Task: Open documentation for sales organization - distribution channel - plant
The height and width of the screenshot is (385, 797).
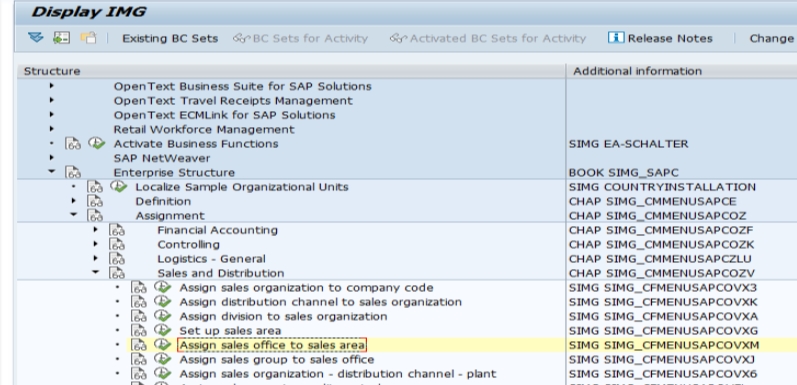Action: pyautogui.click(x=139, y=374)
